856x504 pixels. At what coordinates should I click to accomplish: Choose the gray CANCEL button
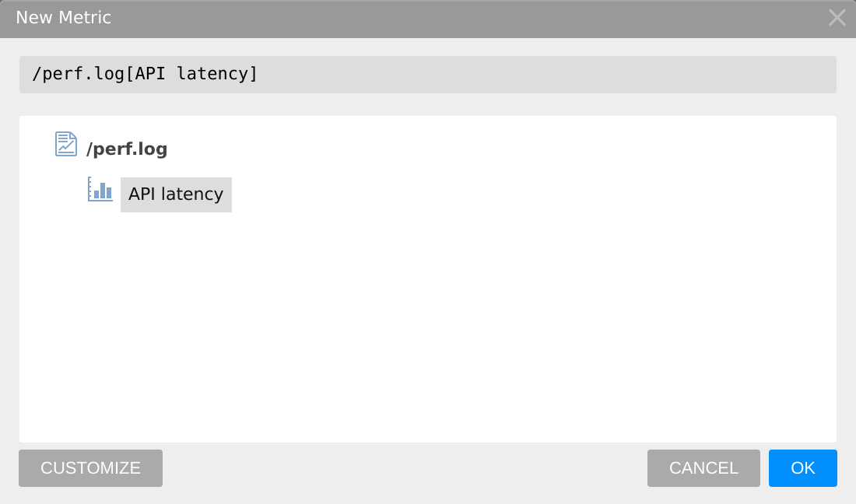(x=703, y=468)
